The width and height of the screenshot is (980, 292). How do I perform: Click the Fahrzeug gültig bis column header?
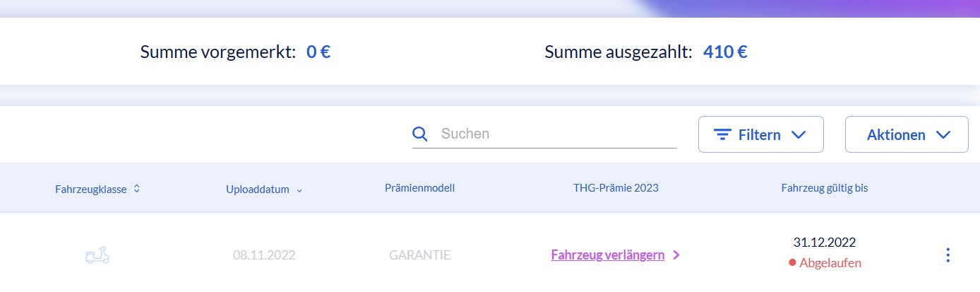tap(825, 188)
